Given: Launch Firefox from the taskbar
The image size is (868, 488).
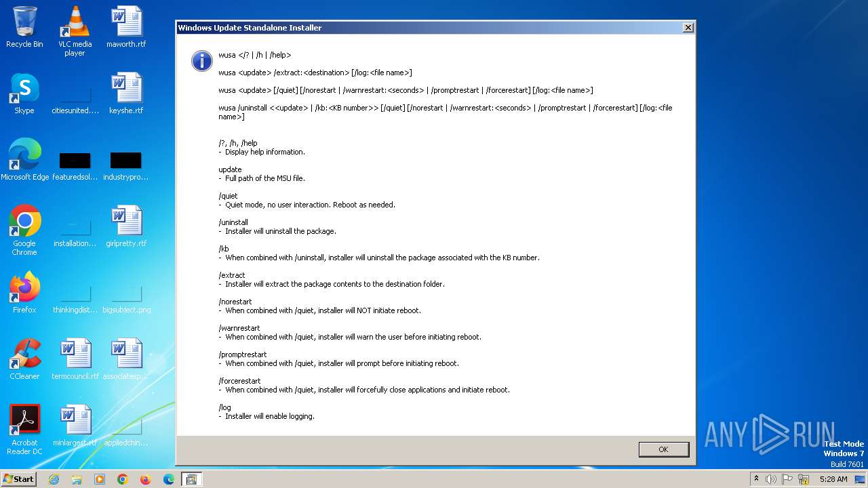Looking at the screenshot, I should pos(145,479).
